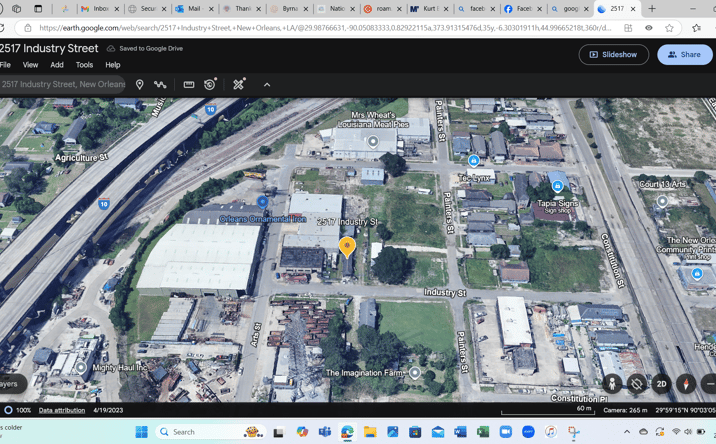Image resolution: width=716 pixels, height=444 pixels.
Task: Switch the map to 2D view
Action: (661, 384)
